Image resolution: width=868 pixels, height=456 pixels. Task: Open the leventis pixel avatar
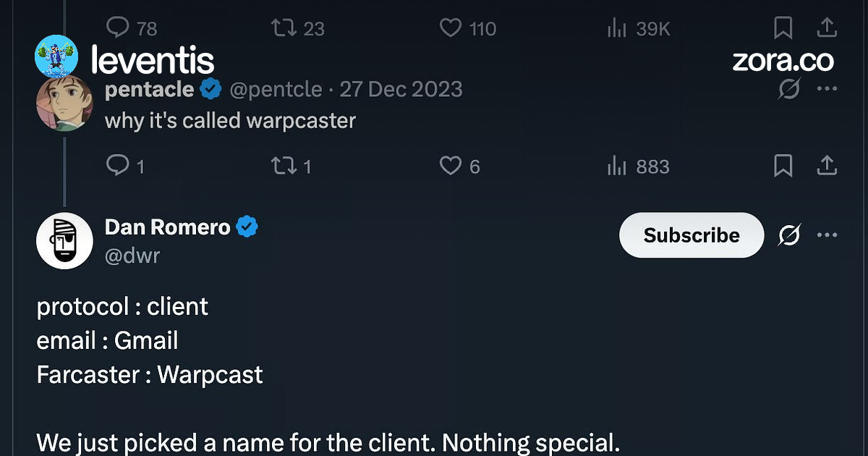[56, 56]
